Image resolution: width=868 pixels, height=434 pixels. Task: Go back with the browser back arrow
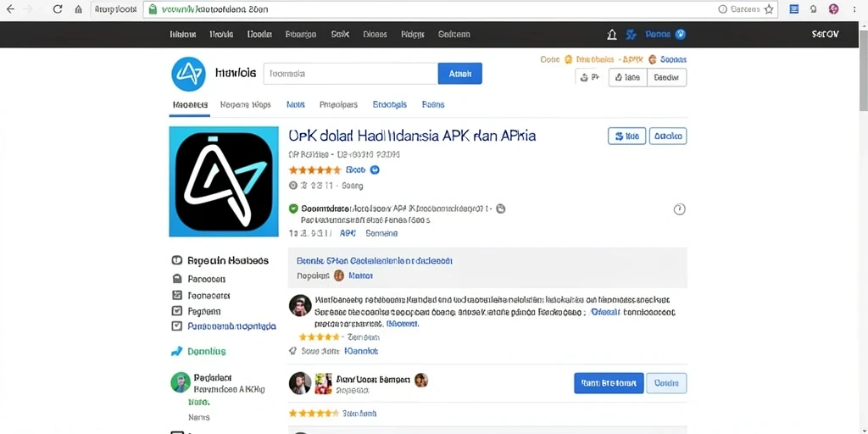pos(10,9)
